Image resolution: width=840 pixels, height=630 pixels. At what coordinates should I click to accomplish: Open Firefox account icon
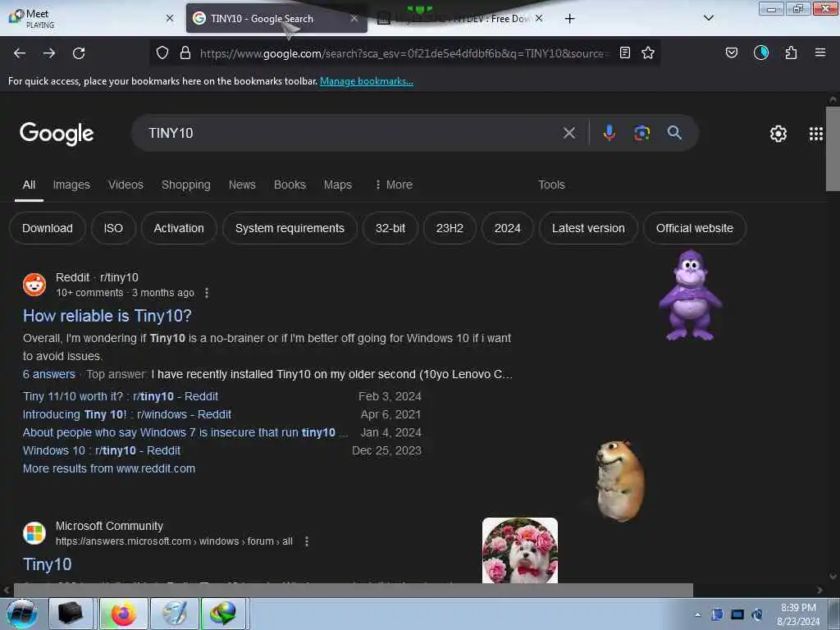761,52
